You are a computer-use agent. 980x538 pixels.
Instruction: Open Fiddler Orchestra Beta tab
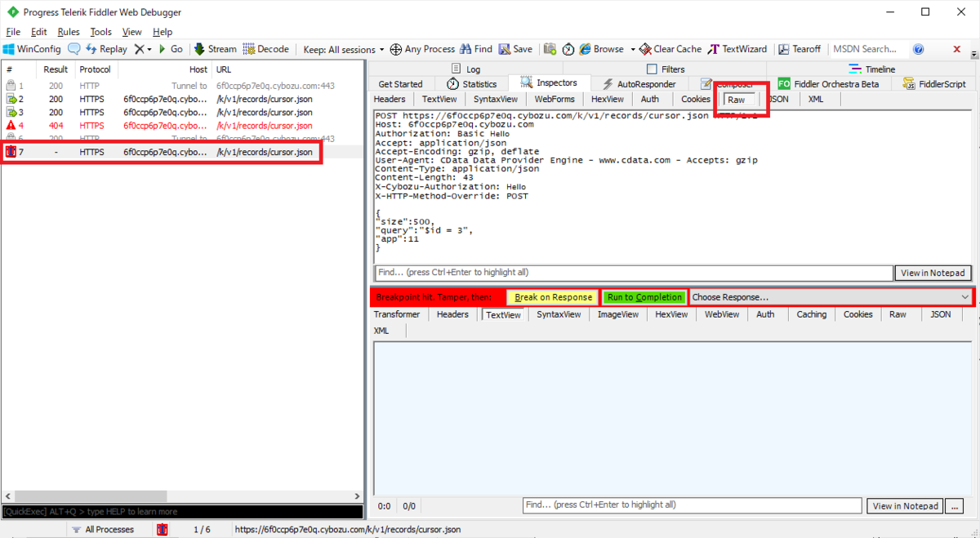coord(829,84)
